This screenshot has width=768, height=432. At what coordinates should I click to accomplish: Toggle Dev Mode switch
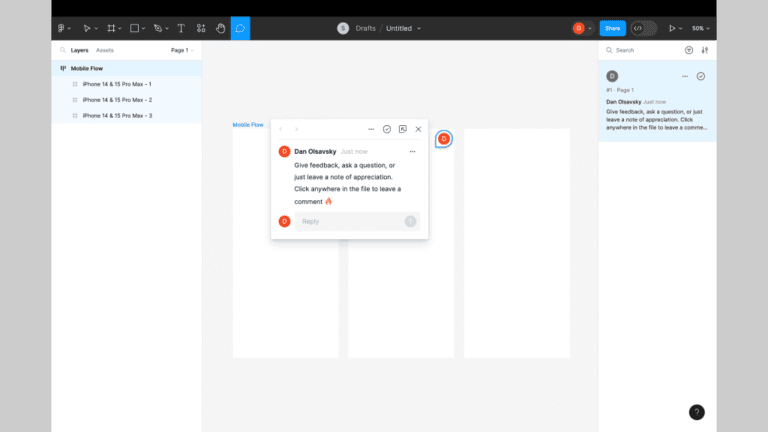[x=644, y=28]
